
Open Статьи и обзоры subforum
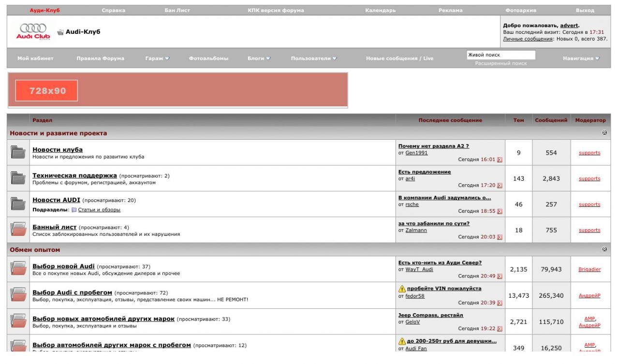point(99,210)
